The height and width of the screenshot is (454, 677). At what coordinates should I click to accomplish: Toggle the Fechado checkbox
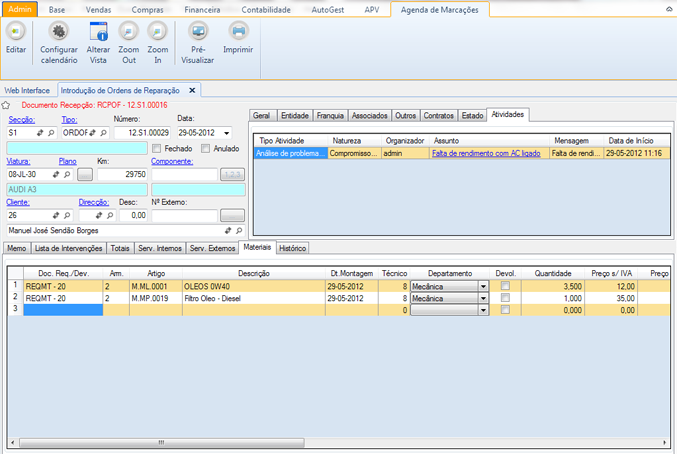click(156, 149)
